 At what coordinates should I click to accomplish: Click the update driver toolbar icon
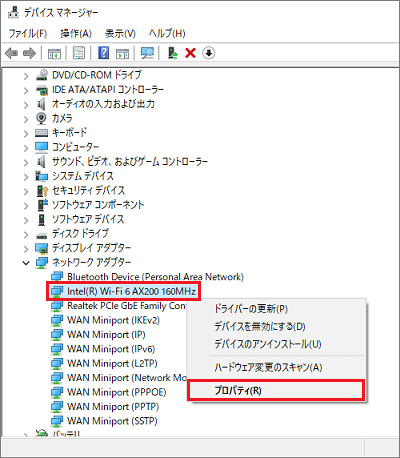(173, 53)
